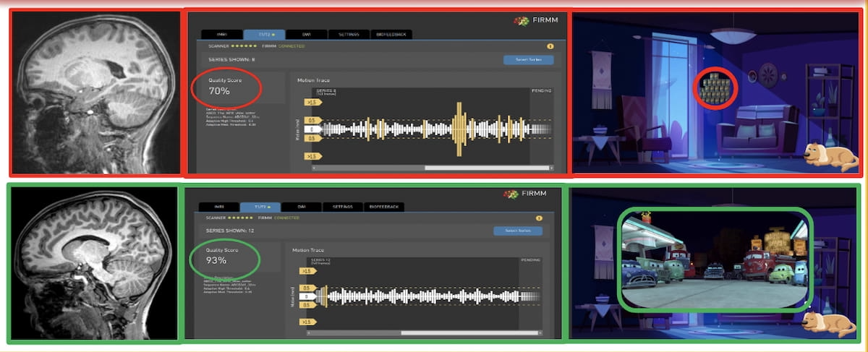Switch to the DWI tab in the Series 8 panel
The image size is (868, 352).
[x=305, y=34]
